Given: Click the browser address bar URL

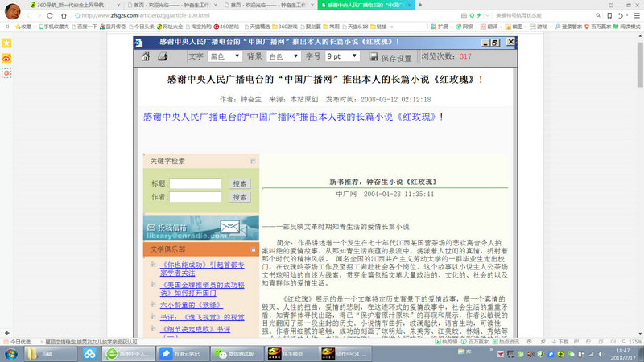Looking at the screenshot, I should point(146,15).
